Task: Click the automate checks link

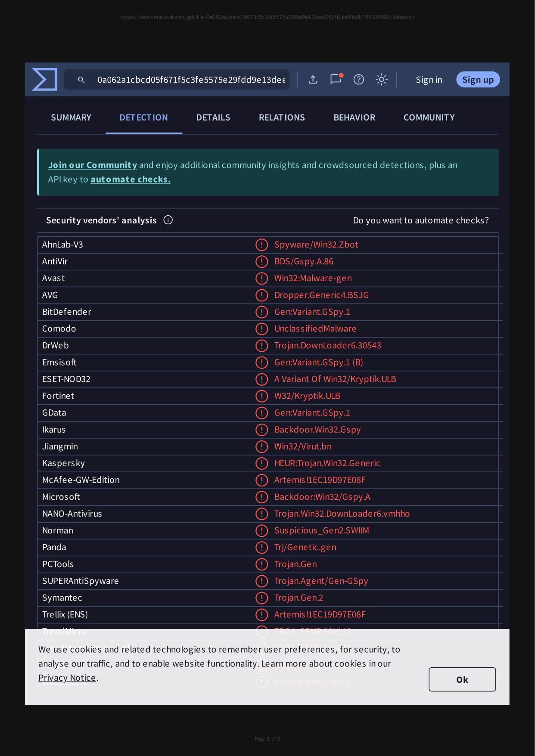Action: (131, 180)
